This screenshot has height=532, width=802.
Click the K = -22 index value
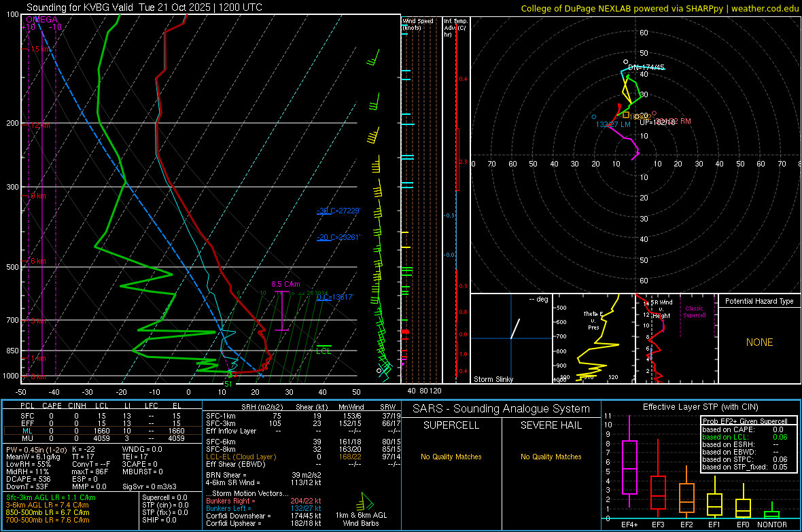pyautogui.click(x=84, y=449)
